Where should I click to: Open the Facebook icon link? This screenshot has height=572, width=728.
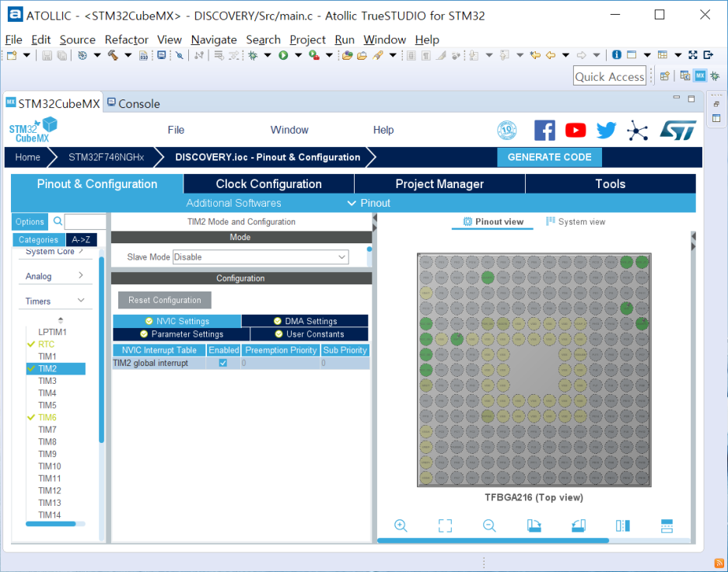click(x=544, y=131)
